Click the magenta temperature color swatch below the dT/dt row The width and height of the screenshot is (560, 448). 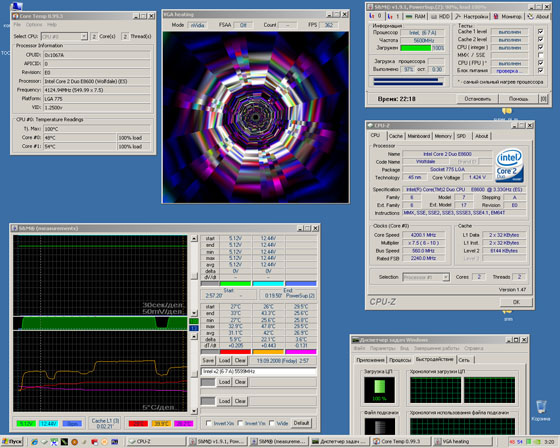(x=301, y=352)
